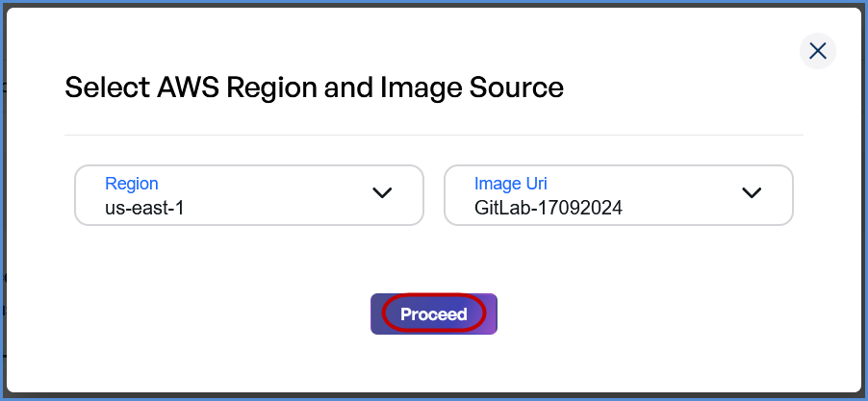
Task: Click the blue Region field label
Action: pyautogui.click(x=132, y=184)
